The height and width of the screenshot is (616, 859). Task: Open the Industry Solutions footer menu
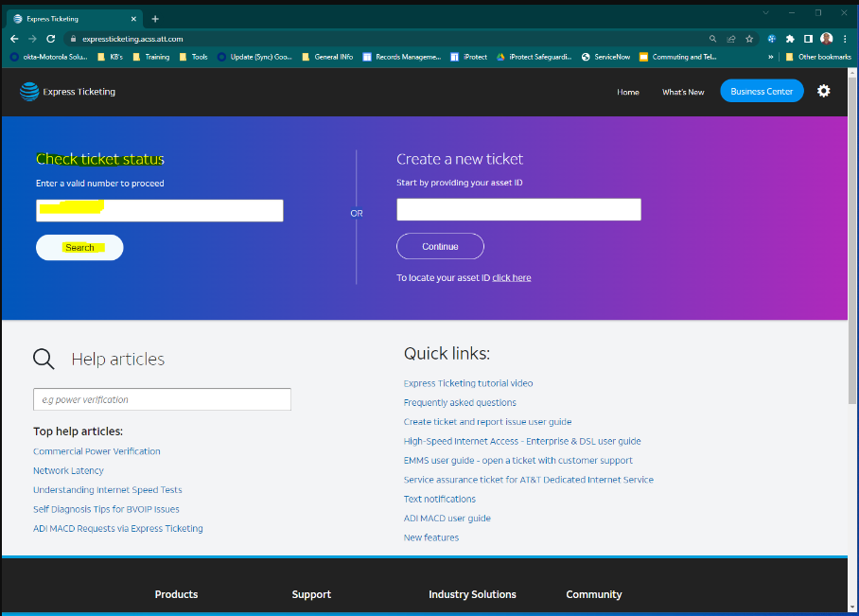(x=473, y=594)
